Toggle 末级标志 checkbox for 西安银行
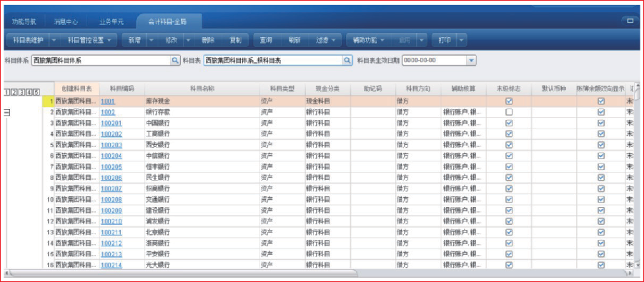Viewport: 644px width, 282px height. [x=509, y=144]
